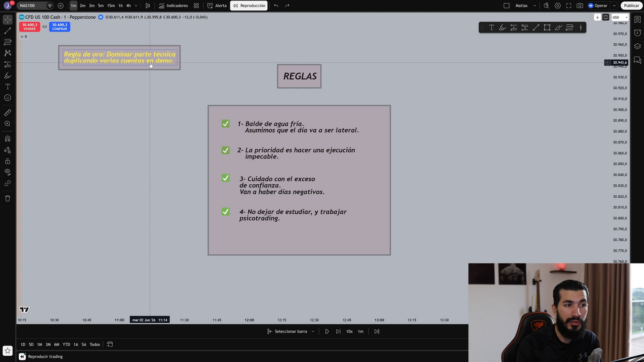Screen dimensions: 644x362
Task: Set the date range to Todos
Action: point(95,344)
